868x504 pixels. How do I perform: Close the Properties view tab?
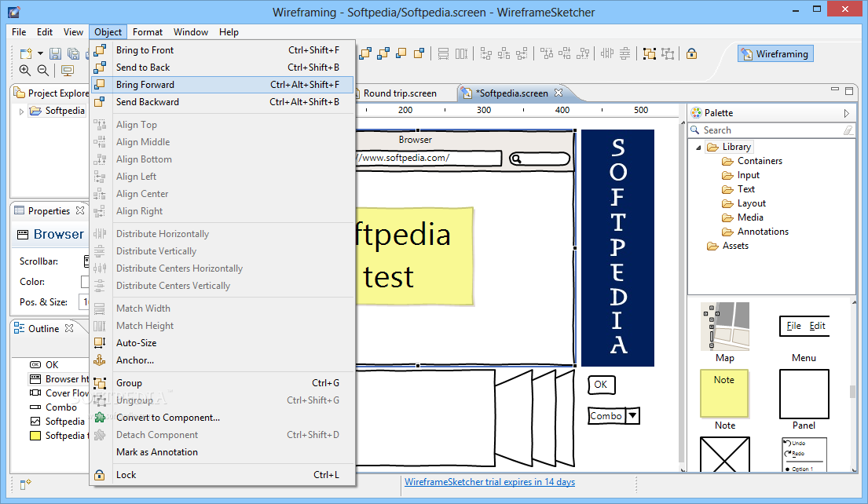coord(80,210)
